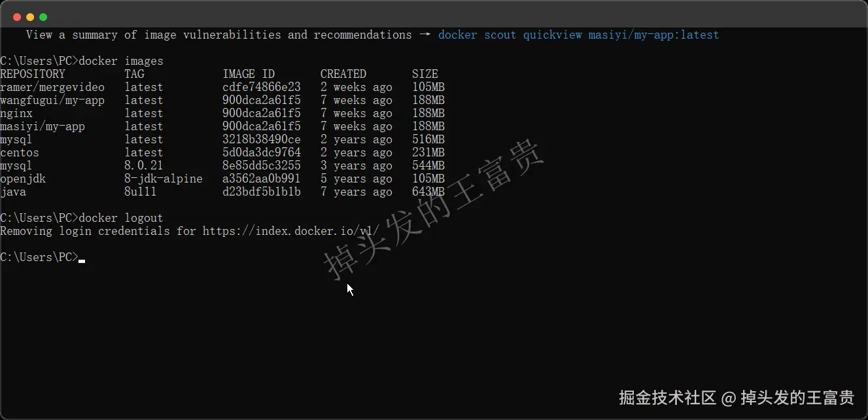Image resolution: width=868 pixels, height=420 pixels.
Task: Click the REPOSITORY column header
Action: (33, 74)
